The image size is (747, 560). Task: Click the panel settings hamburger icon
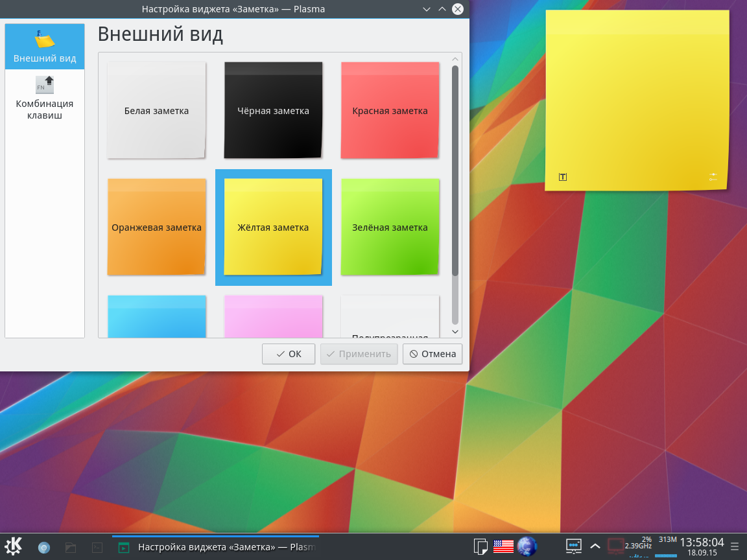pos(735,546)
